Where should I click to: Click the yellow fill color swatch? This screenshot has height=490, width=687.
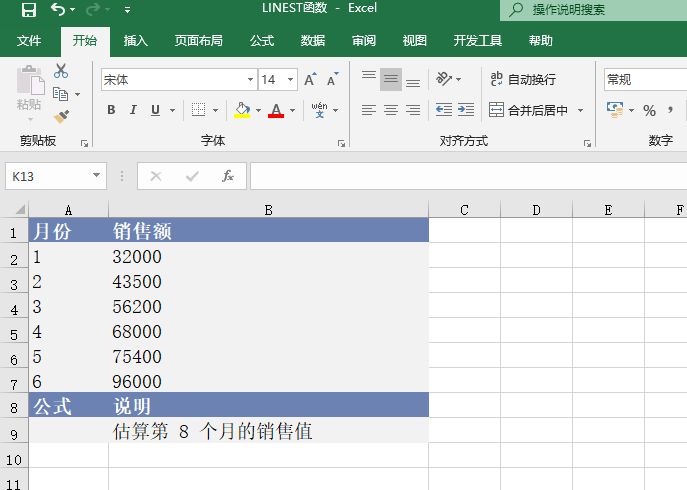[x=242, y=110]
